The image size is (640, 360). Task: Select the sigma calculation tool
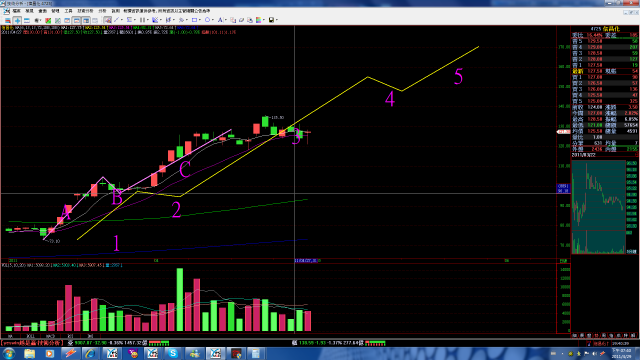[129, 20]
